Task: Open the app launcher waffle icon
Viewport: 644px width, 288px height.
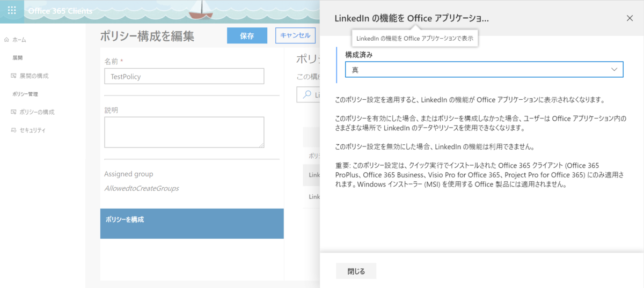Action: click(x=12, y=11)
